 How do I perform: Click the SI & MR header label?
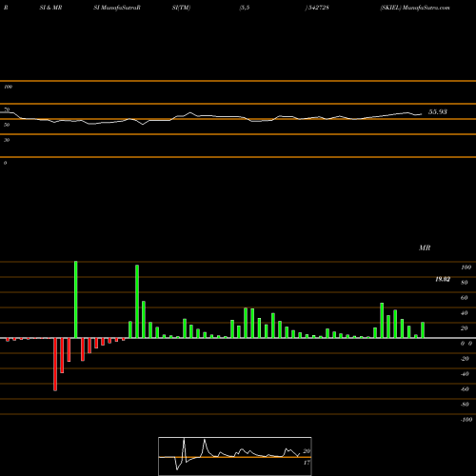point(50,8)
